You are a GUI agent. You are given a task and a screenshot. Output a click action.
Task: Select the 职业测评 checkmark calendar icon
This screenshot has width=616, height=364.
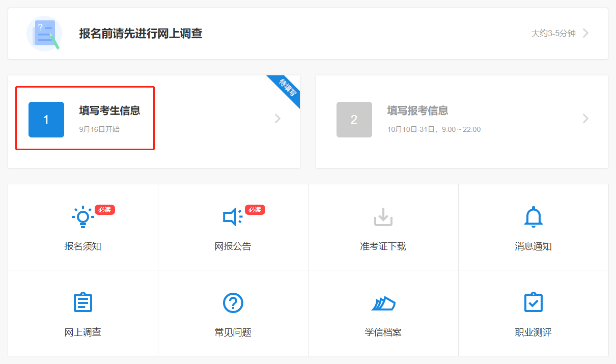pyautogui.click(x=533, y=302)
